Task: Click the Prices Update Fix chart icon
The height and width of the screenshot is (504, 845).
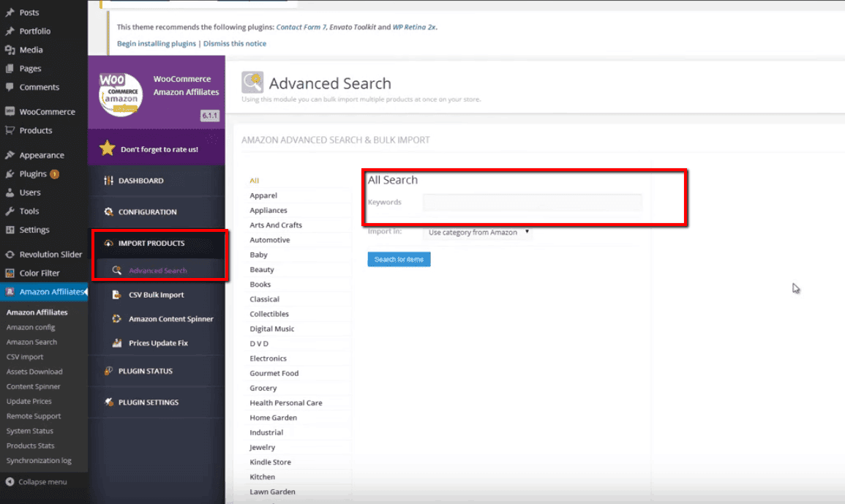Action: (x=116, y=343)
